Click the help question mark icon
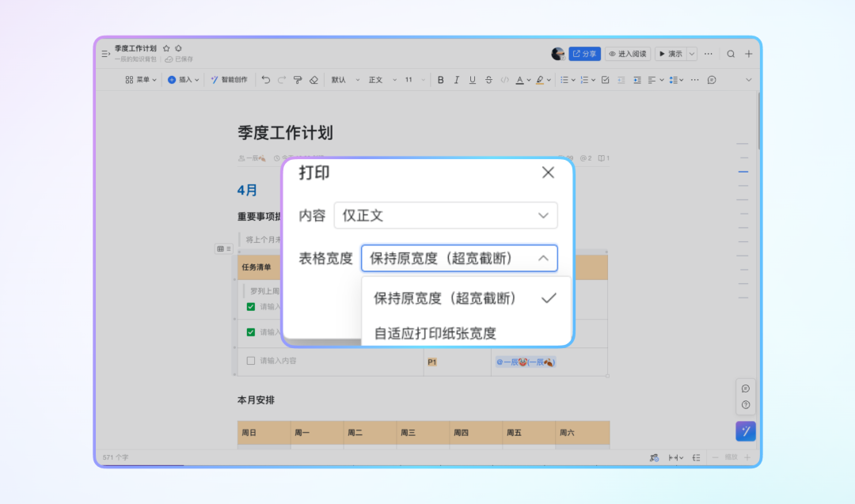 [745, 404]
